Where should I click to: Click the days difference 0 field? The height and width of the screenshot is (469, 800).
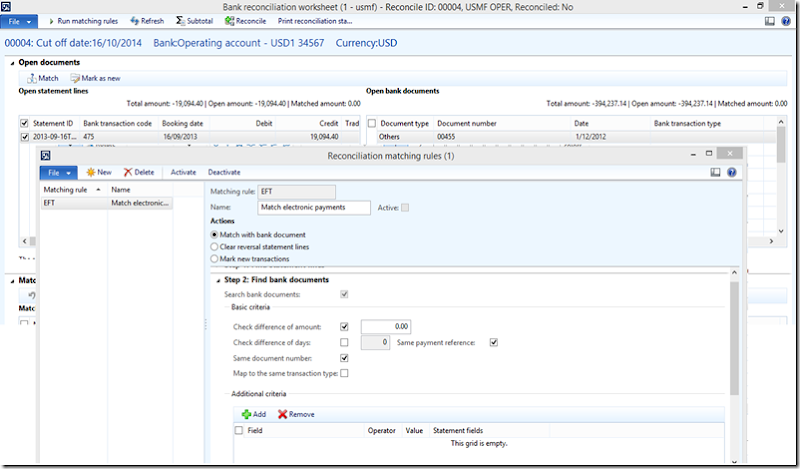pyautogui.click(x=375, y=342)
